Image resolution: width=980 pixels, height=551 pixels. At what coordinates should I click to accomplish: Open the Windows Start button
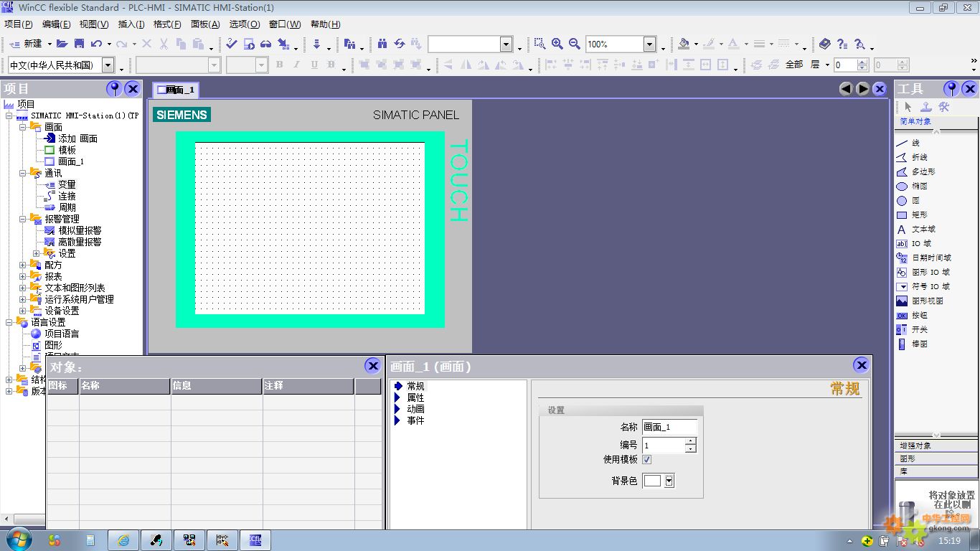18,540
